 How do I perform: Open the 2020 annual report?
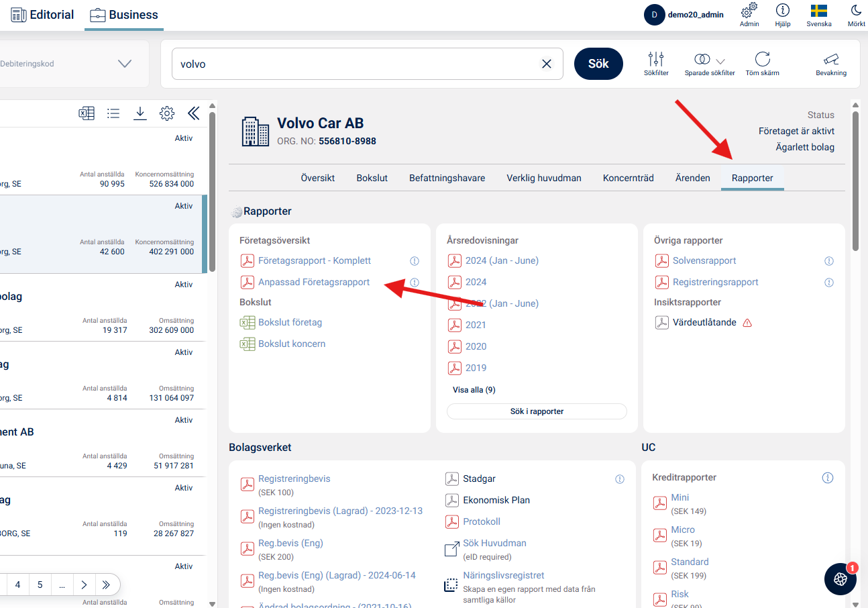coord(476,346)
